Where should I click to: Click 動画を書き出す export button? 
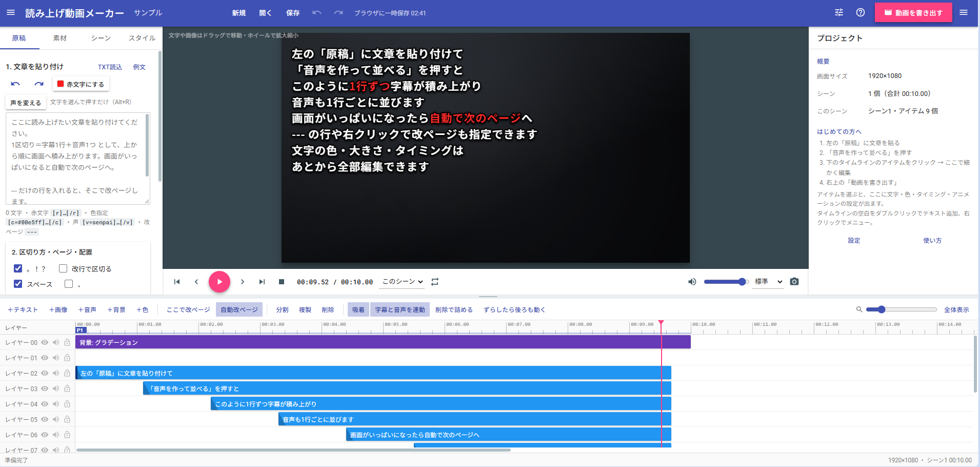913,13
